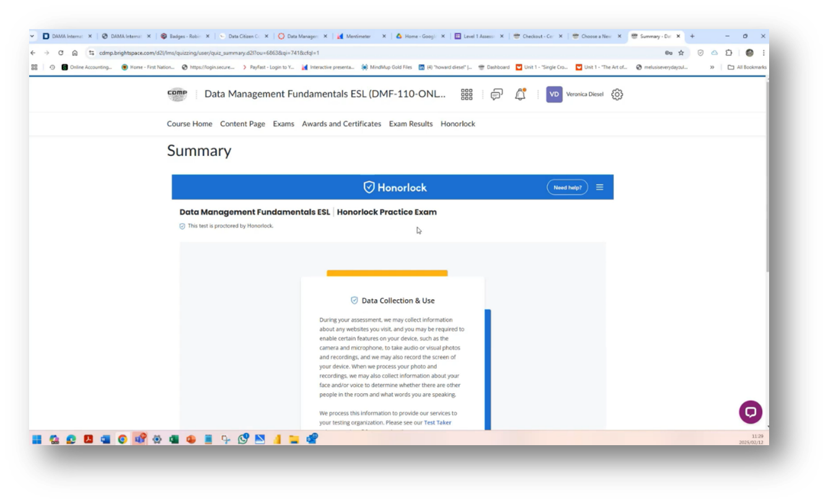Click the Need help? button

567,187
